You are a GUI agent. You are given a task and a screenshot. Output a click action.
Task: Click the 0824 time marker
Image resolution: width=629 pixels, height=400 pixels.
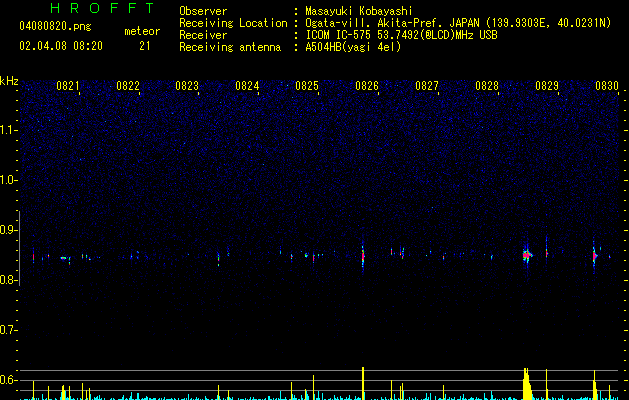tap(247, 86)
